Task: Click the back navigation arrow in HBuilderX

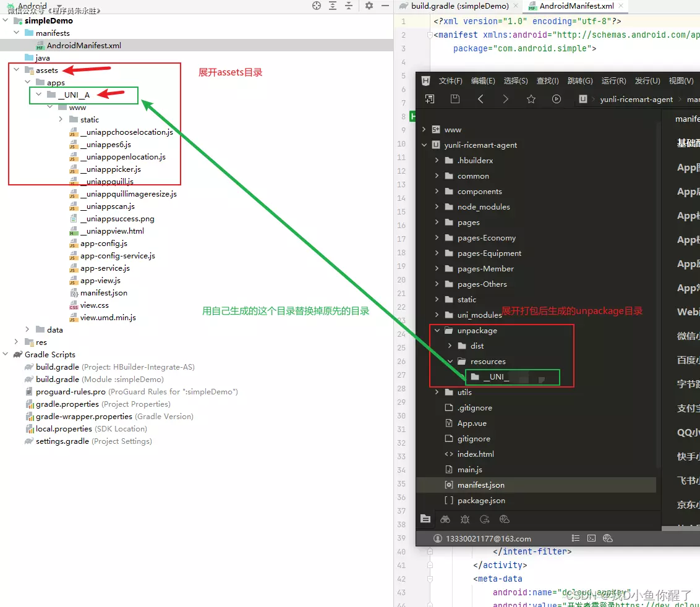Action: pyautogui.click(x=480, y=99)
